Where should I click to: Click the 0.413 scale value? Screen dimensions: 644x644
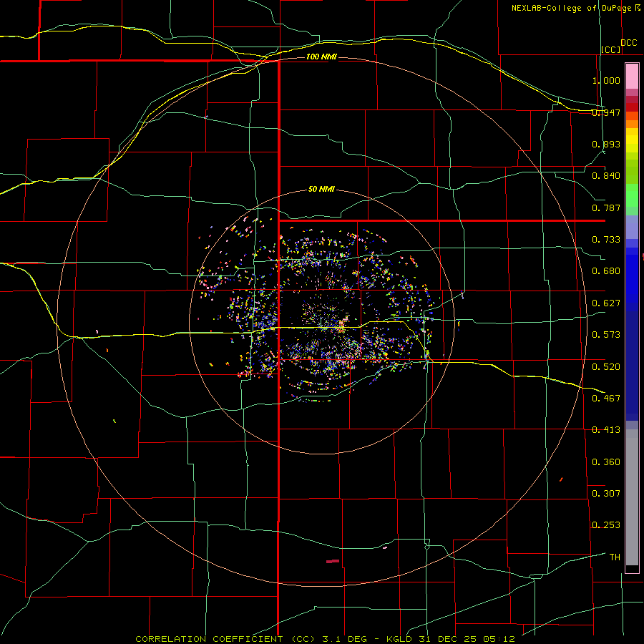coord(606,430)
